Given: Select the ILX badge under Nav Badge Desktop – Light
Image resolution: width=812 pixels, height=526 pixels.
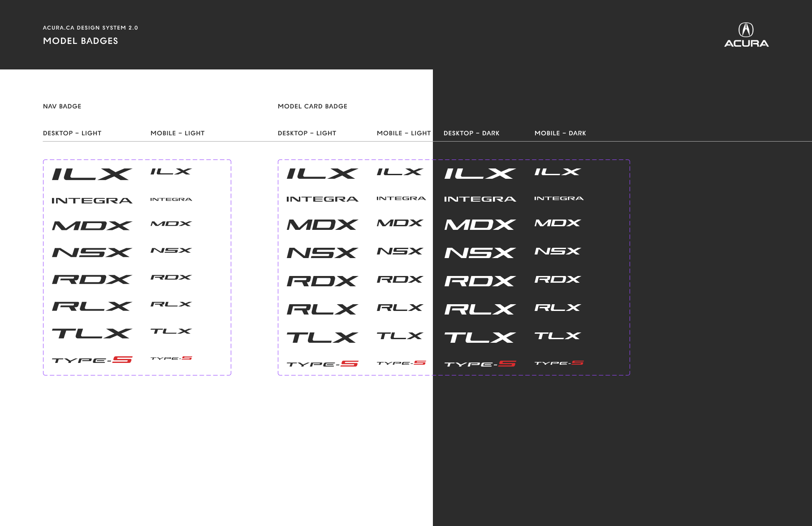Looking at the screenshot, I should (92, 174).
